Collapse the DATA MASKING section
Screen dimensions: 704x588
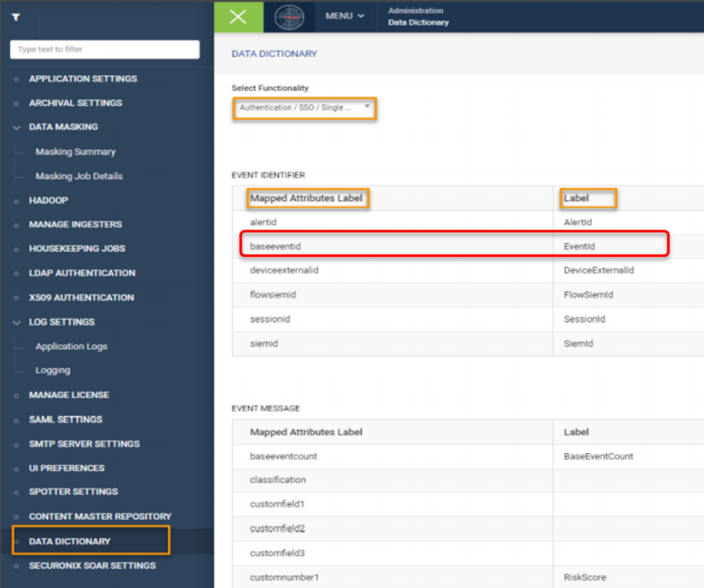[16, 127]
